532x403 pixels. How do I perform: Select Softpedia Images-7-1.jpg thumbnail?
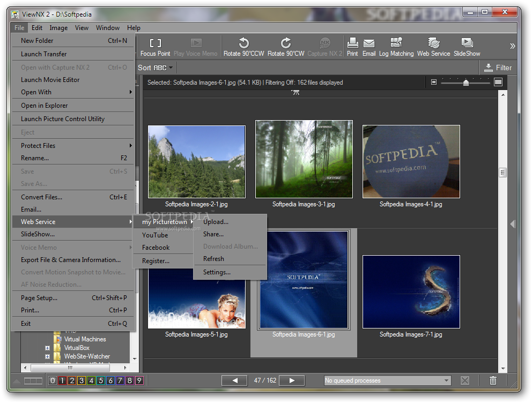pos(411,292)
